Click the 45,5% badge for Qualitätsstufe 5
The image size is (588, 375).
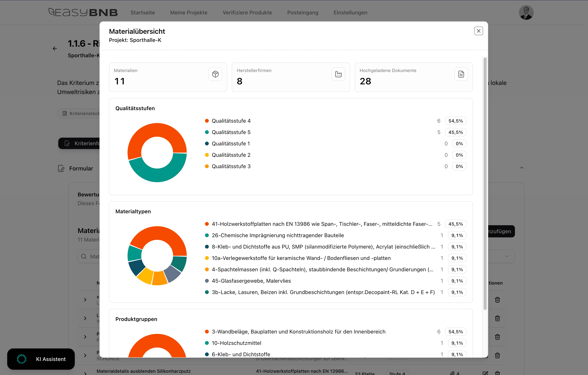(x=455, y=132)
